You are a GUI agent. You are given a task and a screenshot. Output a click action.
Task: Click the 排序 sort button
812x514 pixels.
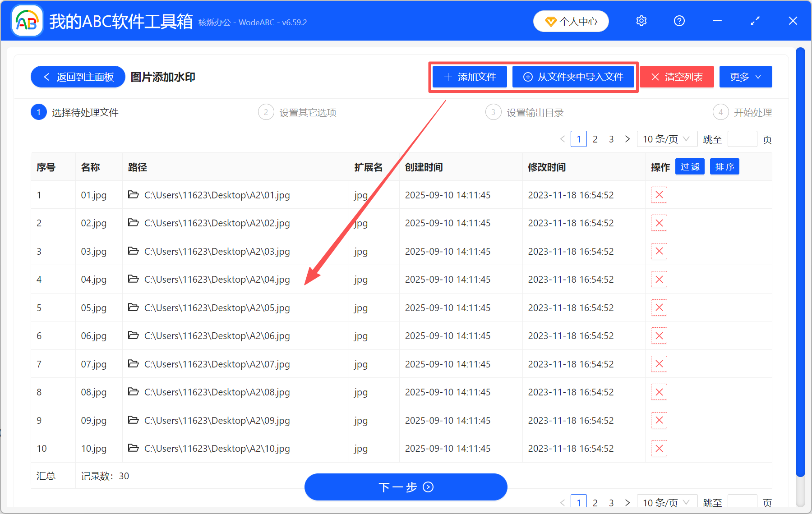click(x=724, y=167)
